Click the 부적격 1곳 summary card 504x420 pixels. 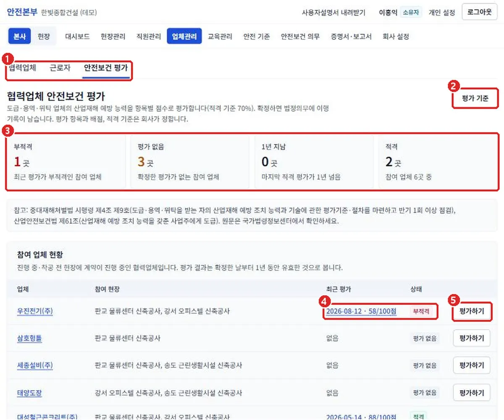pyautogui.click(x=66, y=161)
